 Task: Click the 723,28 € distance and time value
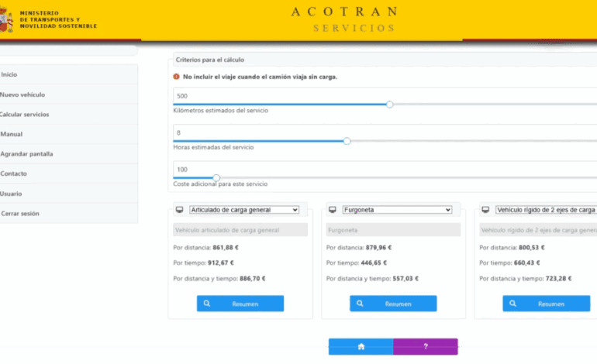(558, 278)
